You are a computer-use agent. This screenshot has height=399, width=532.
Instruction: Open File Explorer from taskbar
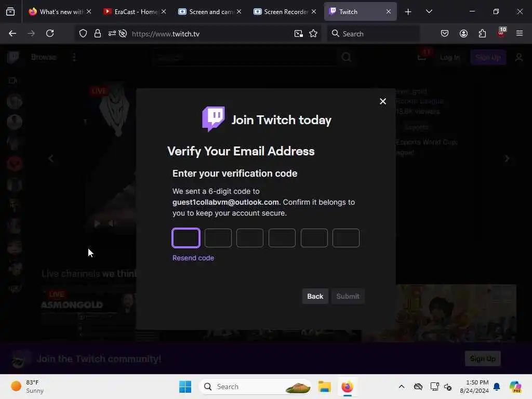pos(324,387)
